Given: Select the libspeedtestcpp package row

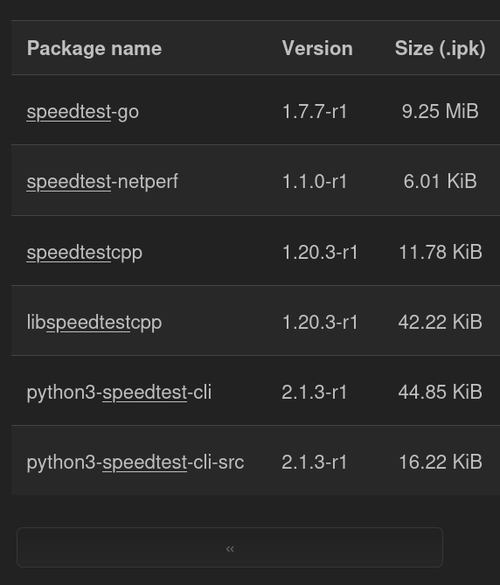Looking at the screenshot, I should point(256,321).
